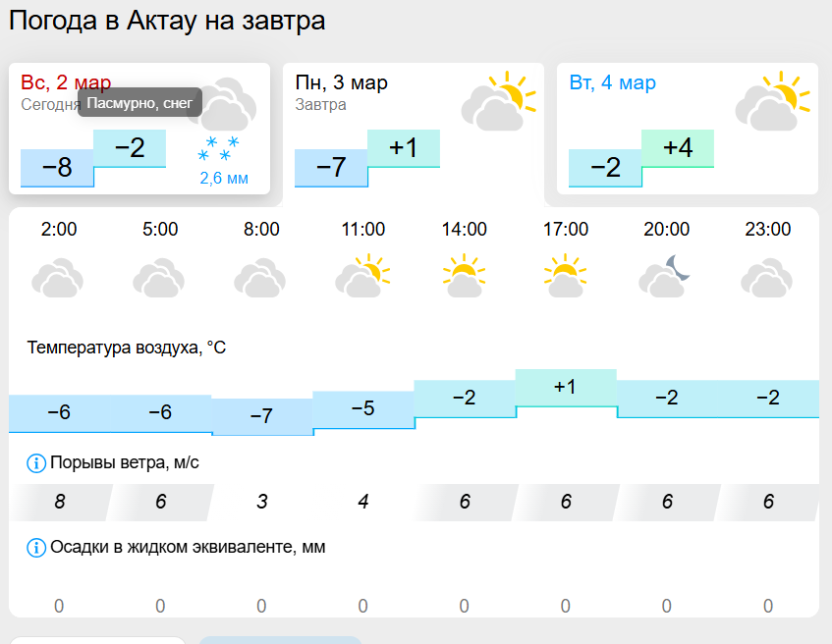The height and width of the screenshot is (644, 832).
Task: Click the overcast cloud icon for 2:00
Action: [x=59, y=278]
